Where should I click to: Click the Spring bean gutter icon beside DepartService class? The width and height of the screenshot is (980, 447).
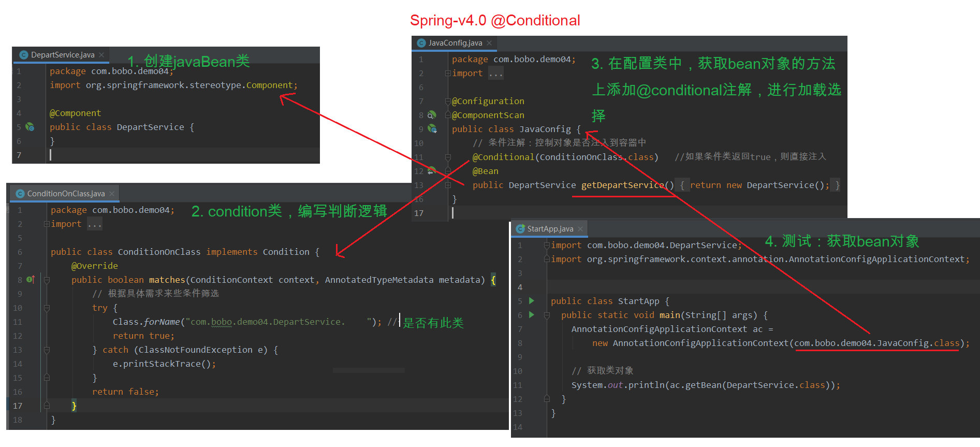[30, 127]
